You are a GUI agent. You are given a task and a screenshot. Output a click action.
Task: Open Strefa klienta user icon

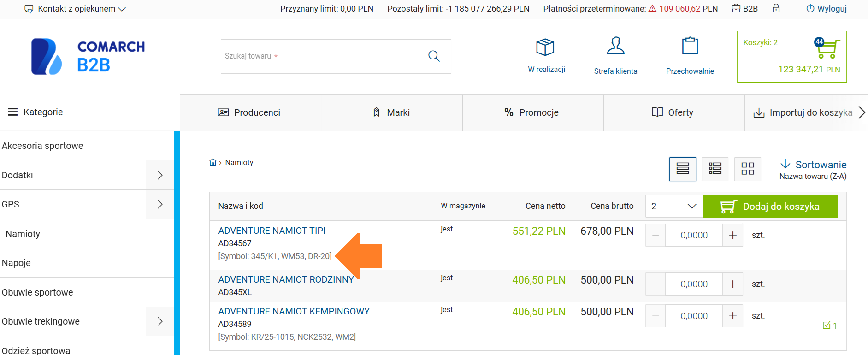(615, 46)
